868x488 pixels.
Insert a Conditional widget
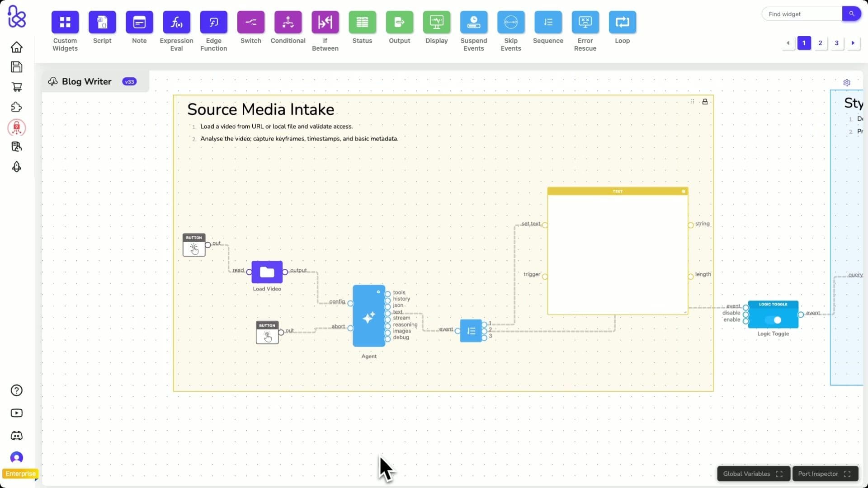point(288,22)
